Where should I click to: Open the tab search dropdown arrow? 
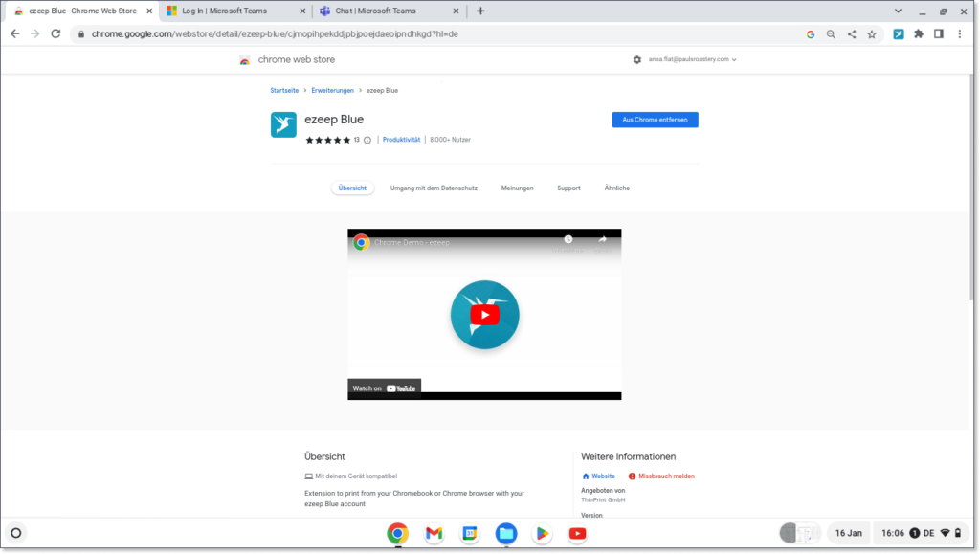(898, 11)
